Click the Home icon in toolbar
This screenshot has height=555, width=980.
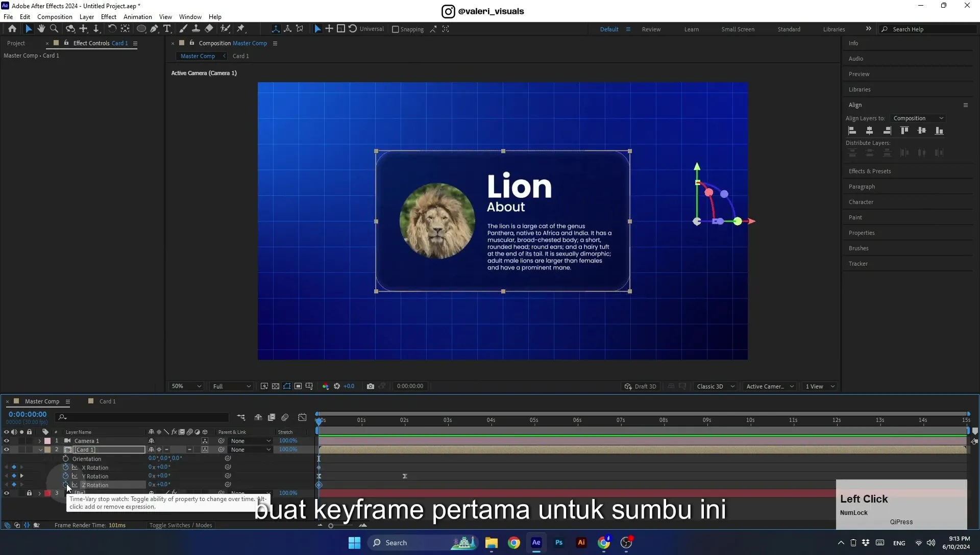(x=12, y=29)
